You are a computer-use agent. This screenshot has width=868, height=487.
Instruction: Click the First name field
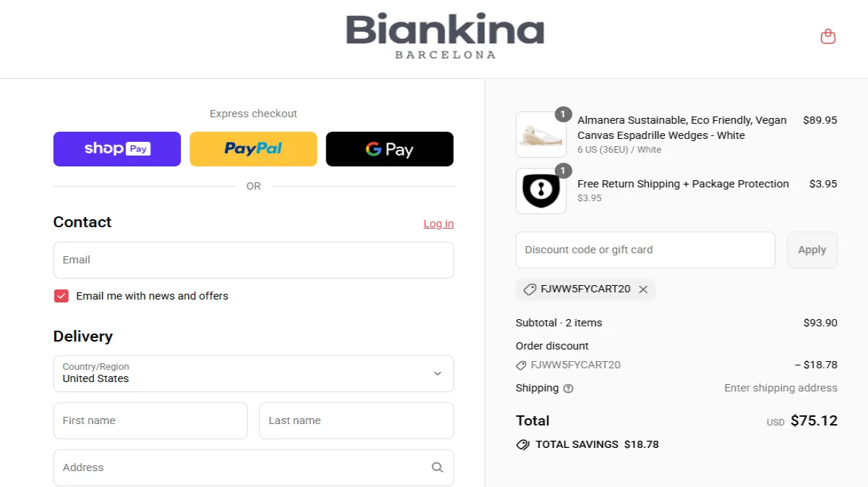click(x=150, y=420)
